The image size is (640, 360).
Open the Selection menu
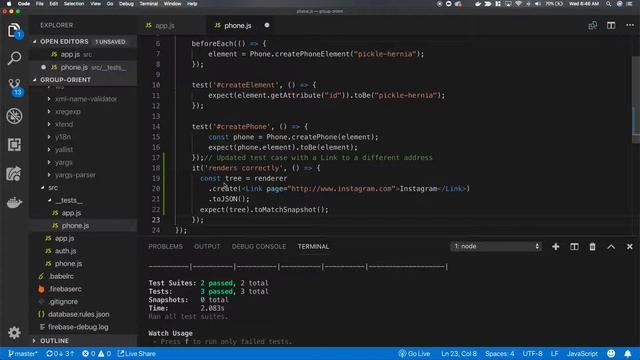[x=74, y=4]
